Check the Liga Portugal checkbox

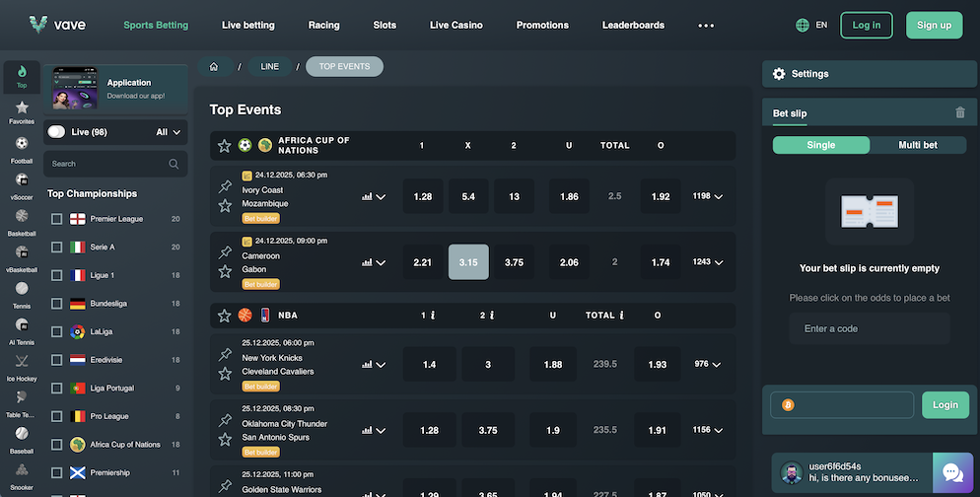(x=57, y=389)
